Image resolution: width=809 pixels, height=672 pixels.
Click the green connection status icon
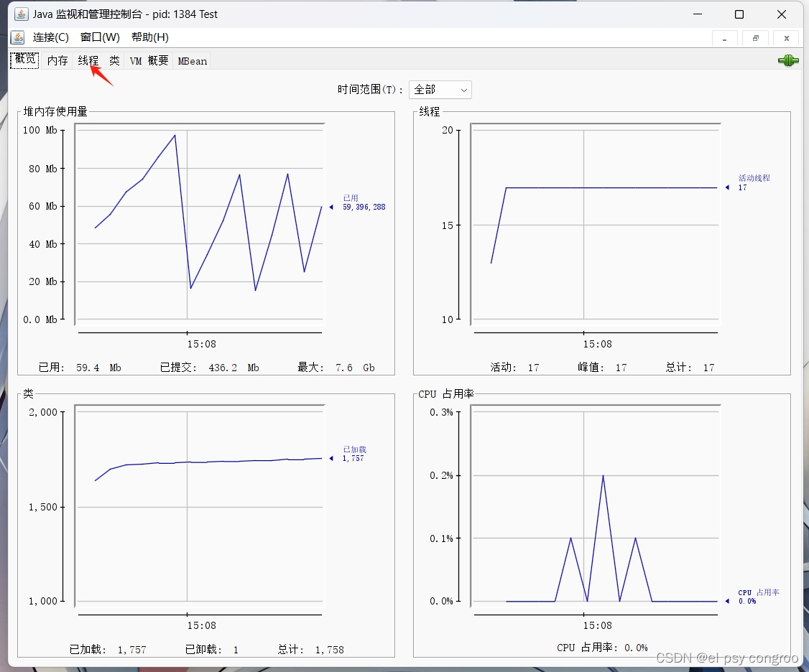pyautogui.click(x=788, y=61)
